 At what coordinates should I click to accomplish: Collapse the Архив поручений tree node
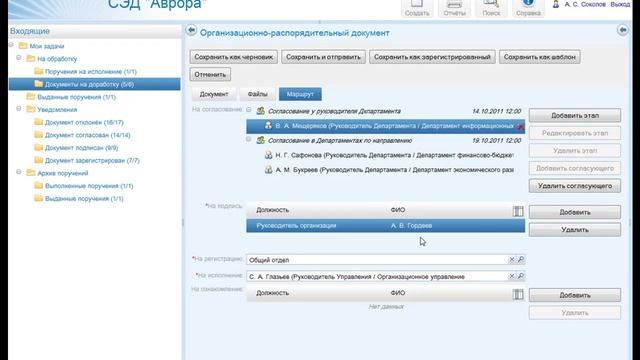pyautogui.click(x=19, y=172)
